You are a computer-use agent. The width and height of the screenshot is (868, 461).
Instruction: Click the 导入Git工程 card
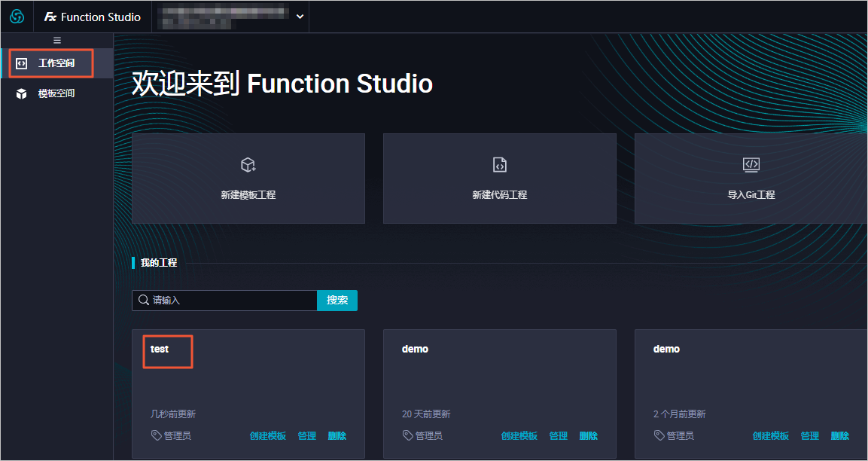tap(751, 179)
